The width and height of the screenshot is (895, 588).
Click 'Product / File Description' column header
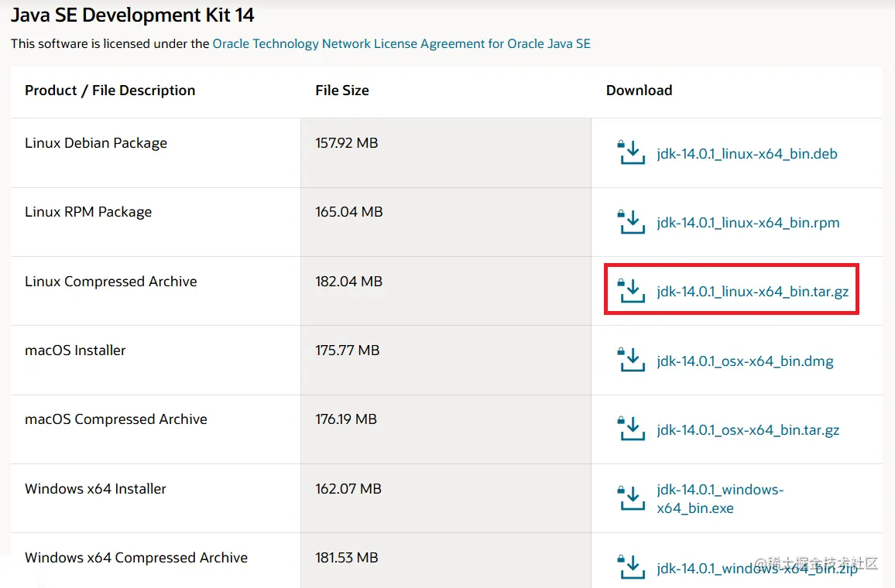(x=110, y=91)
